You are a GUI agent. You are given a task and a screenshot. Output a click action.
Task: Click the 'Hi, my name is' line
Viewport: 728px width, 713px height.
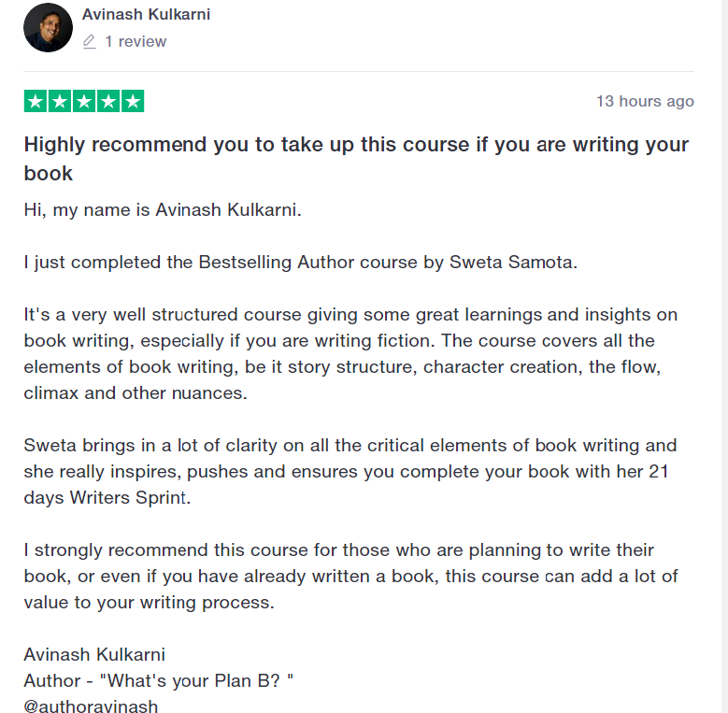click(164, 209)
